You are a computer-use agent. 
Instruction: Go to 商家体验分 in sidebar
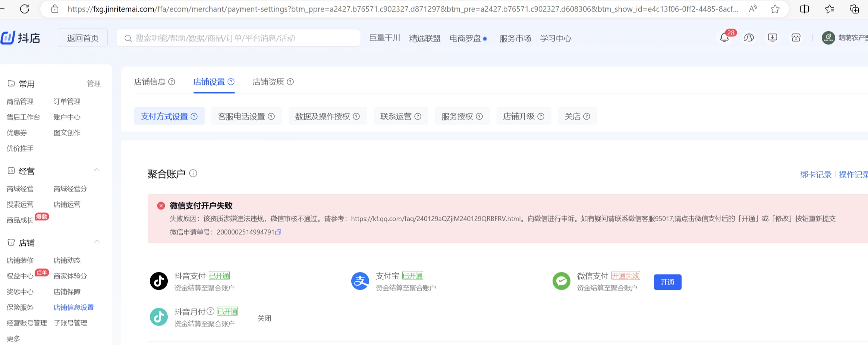(x=70, y=276)
